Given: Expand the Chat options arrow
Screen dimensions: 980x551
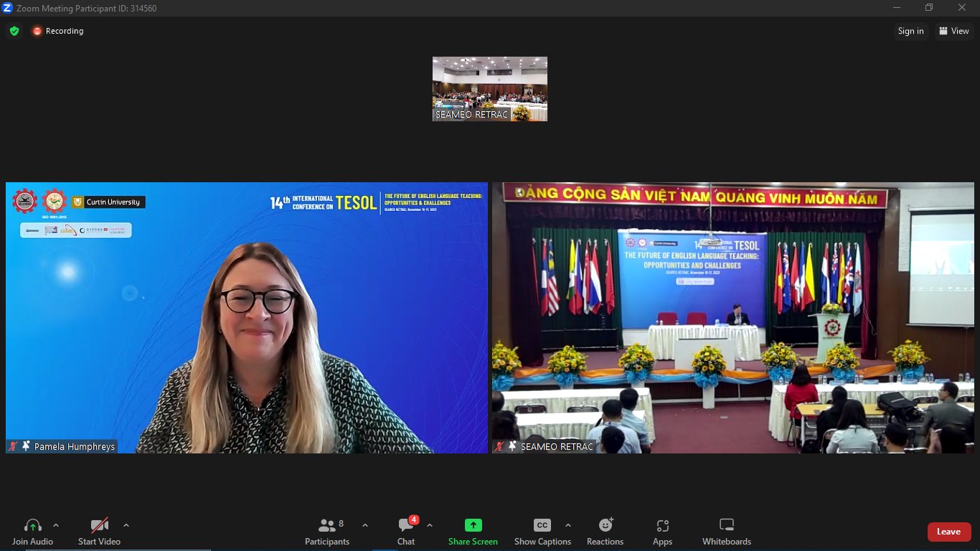Looking at the screenshot, I should [429, 525].
